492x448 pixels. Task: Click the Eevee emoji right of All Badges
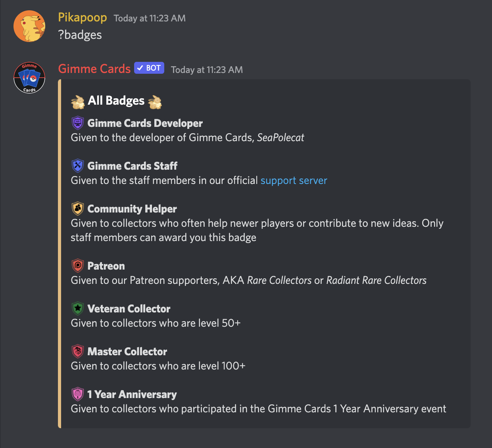click(155, 101)
